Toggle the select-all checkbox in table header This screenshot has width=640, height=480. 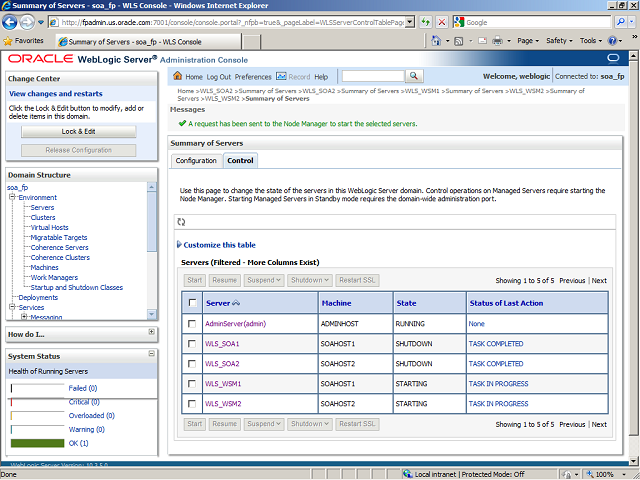pyautogui.click(x=192, y=303)
